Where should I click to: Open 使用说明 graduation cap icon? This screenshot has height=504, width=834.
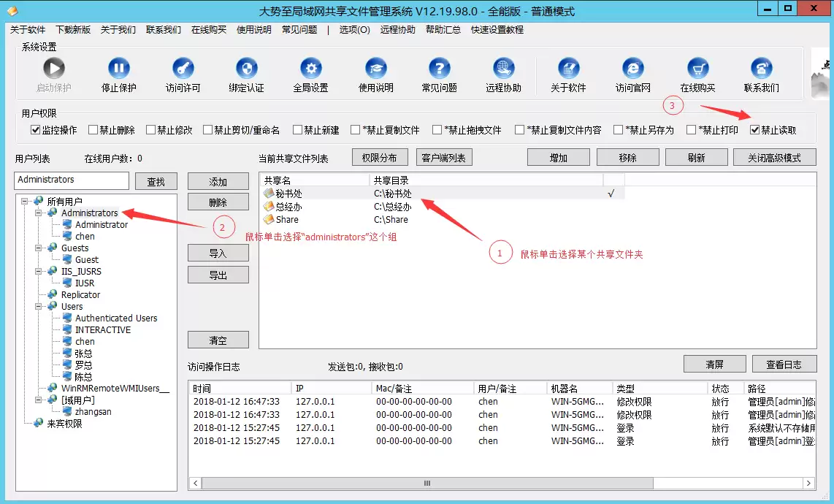pyautogui.click(x=376, y=68)
